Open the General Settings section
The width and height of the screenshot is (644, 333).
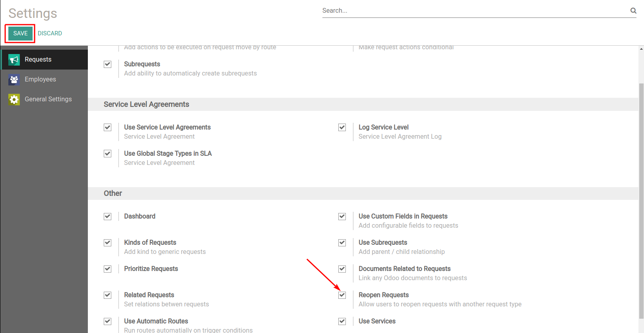(44, 99)
